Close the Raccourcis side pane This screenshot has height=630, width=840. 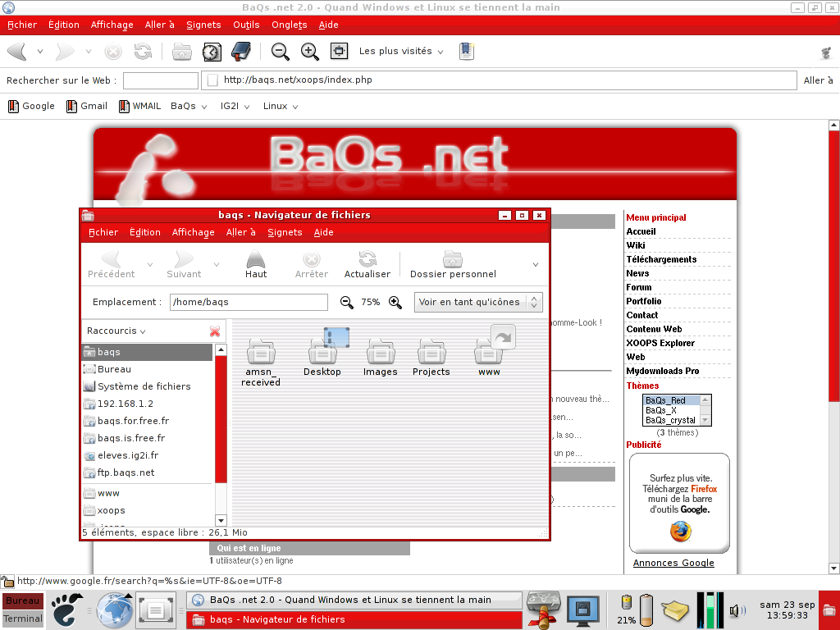(x=215, y=331)
